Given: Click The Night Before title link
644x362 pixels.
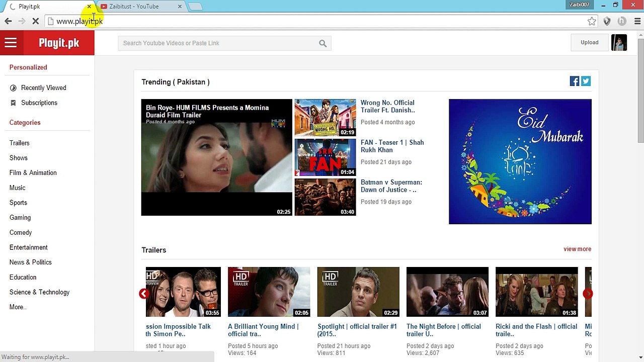Looking at the screenshot, I should 444,330.
